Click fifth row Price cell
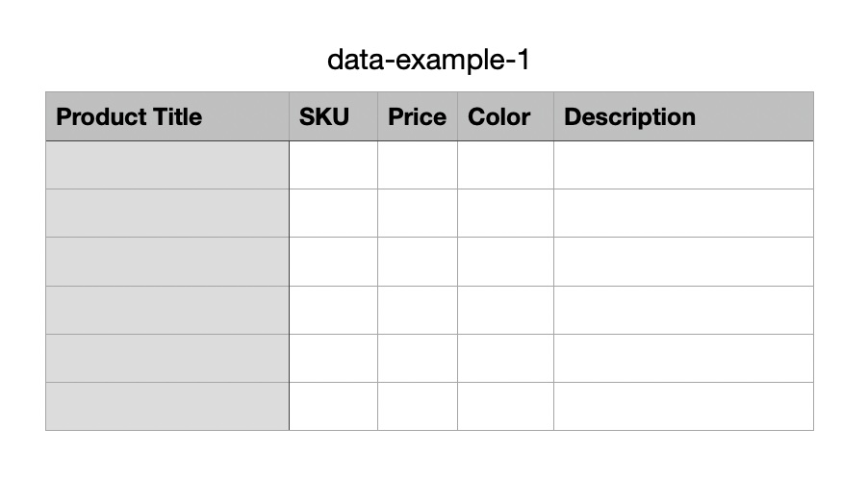This screenshot has width=868, height=504. click(418, 358)
